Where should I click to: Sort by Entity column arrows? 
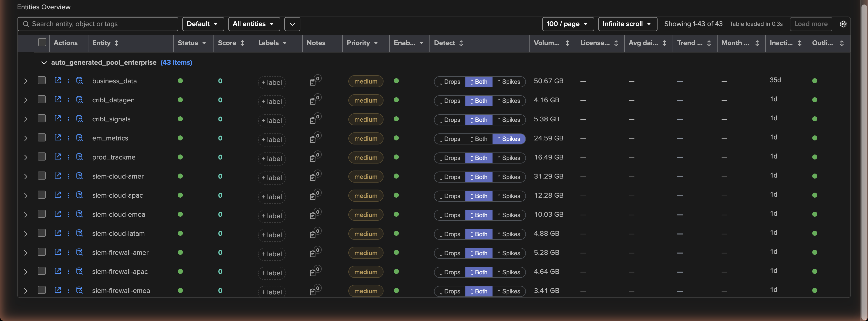pos(117,43)
